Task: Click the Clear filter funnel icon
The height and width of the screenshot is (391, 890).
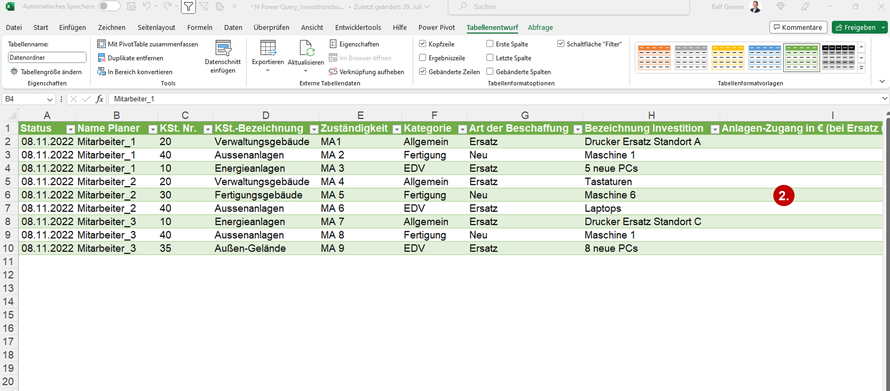Action: [x=204, y=7]
